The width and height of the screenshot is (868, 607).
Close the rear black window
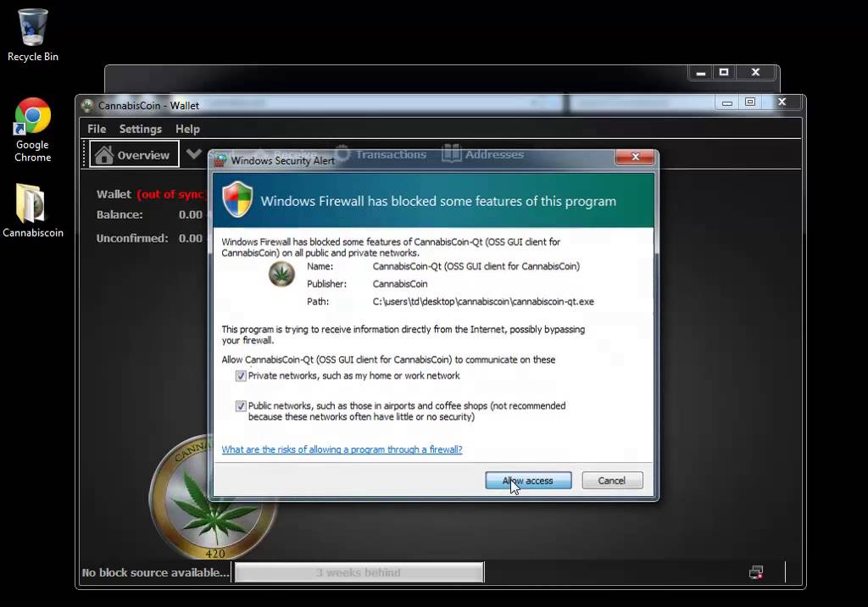click(755, 73)
